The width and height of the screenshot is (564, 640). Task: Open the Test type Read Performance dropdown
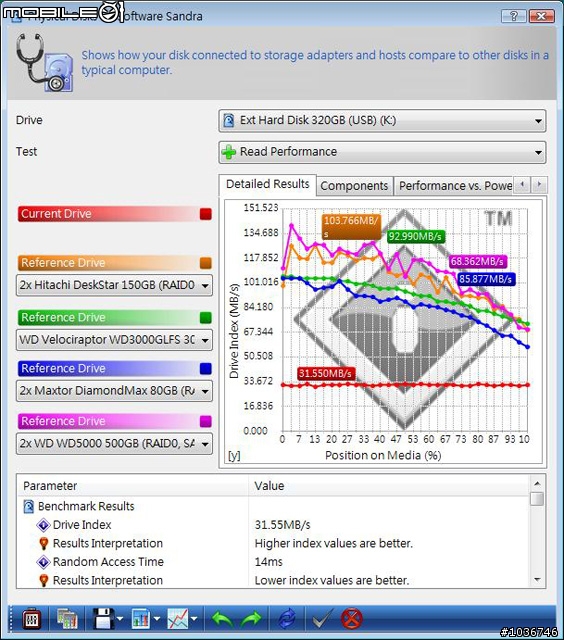coord(382,152)
